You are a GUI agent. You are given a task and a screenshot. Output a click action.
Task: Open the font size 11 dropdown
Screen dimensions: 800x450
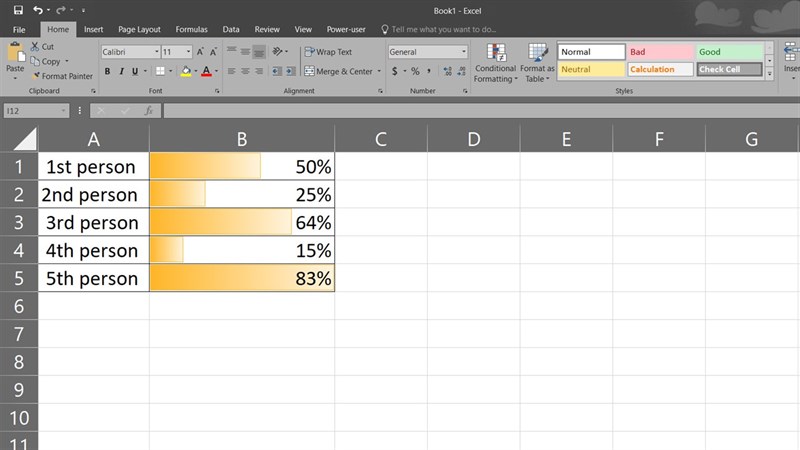[x=188, y=52]
